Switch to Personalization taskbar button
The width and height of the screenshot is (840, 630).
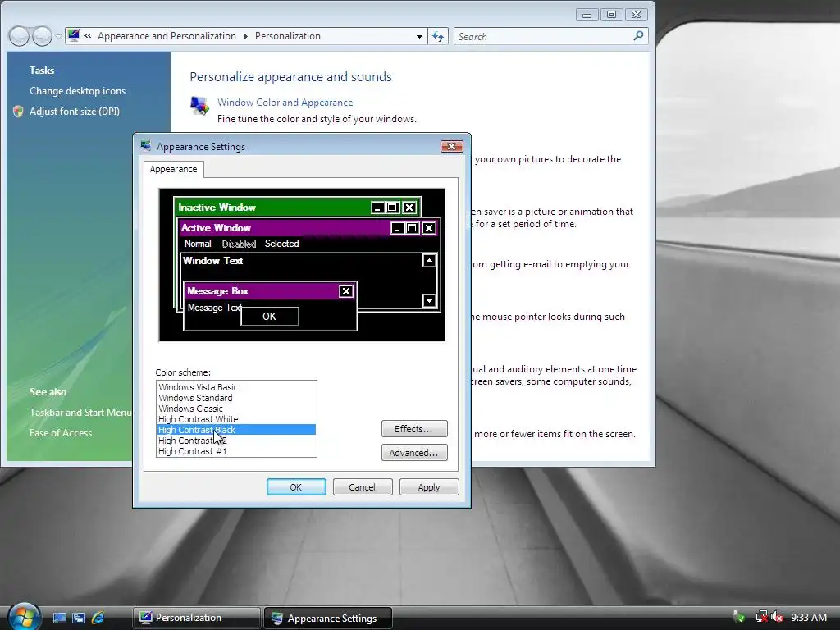(197, 618)
